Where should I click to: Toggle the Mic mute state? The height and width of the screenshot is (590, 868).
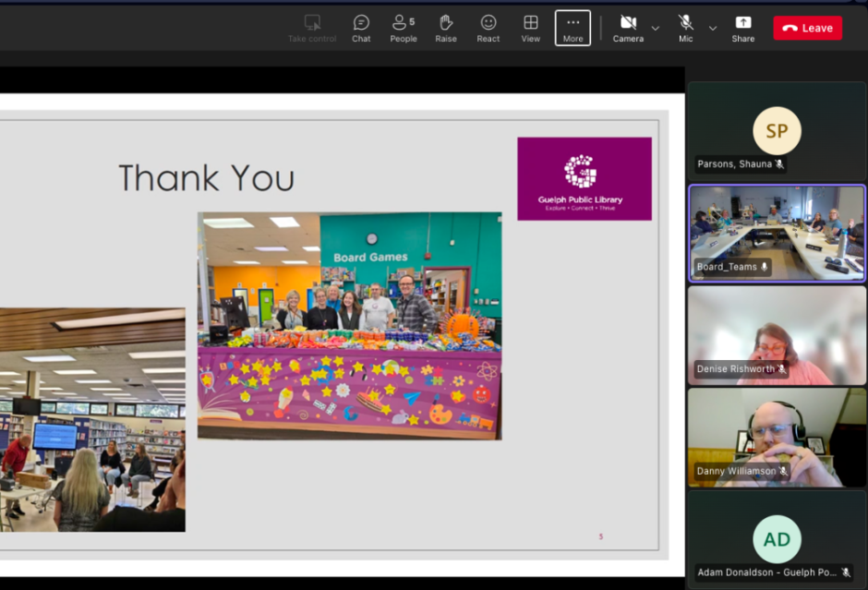point(685,28)
